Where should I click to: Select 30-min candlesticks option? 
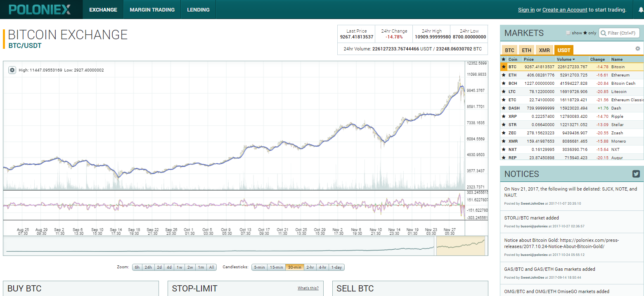pos(294,267)
